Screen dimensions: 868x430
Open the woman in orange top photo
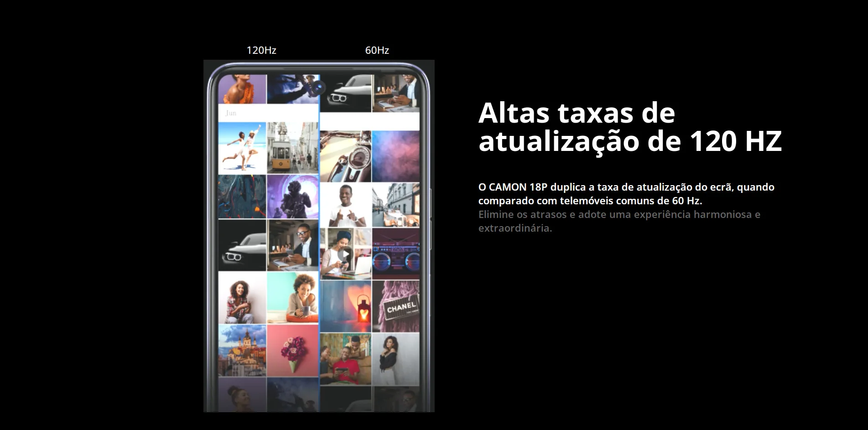[x=242, y=89]
